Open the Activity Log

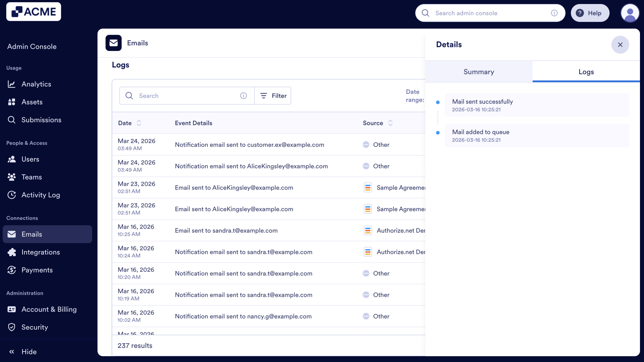(x=41, y=195)
